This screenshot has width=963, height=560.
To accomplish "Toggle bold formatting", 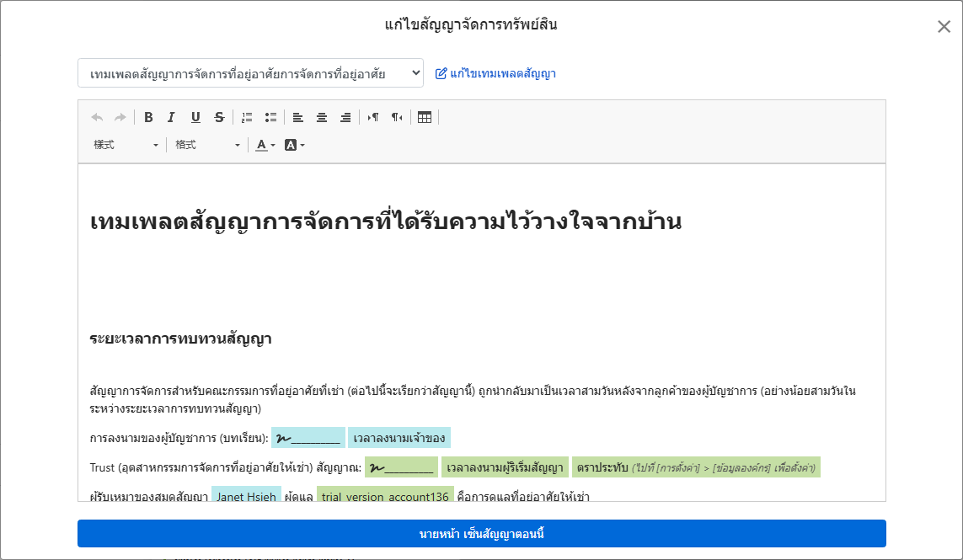I will pos(148,117).
